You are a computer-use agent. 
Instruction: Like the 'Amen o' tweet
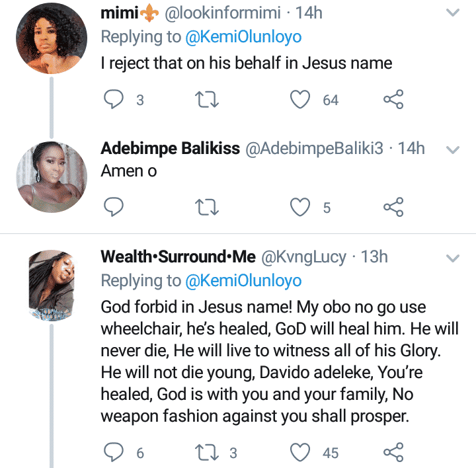(x=301, y=208)
